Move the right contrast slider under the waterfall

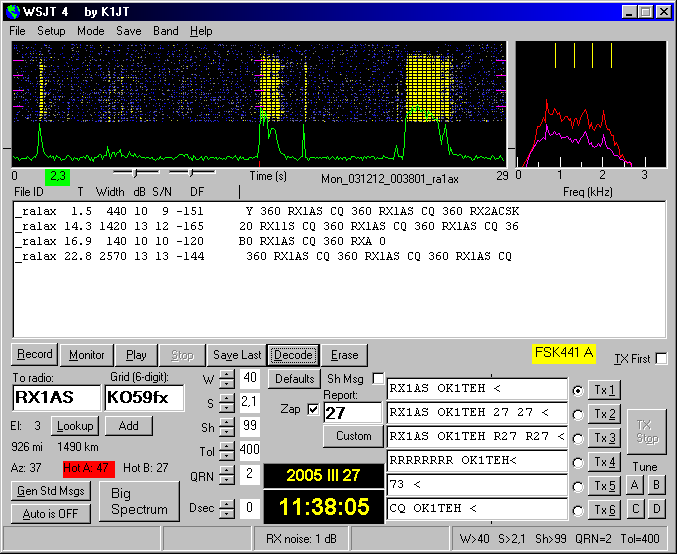coord(191,173)
